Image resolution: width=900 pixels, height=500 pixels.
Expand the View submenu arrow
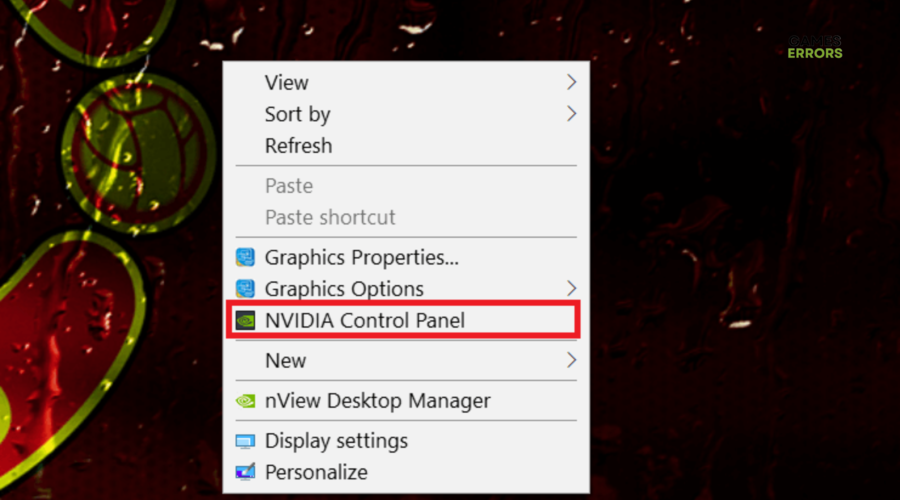tap(571, 82)
